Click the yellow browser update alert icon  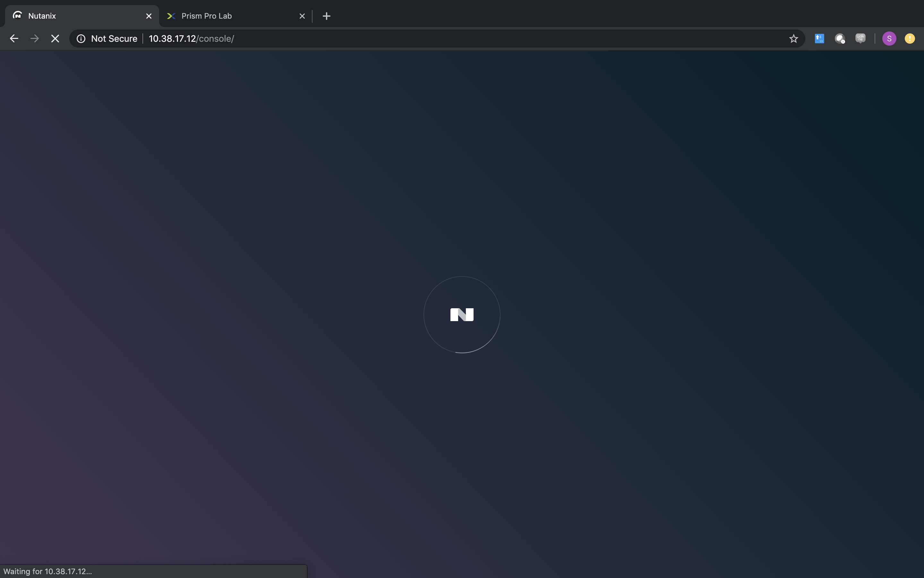(x=910, y=39)
